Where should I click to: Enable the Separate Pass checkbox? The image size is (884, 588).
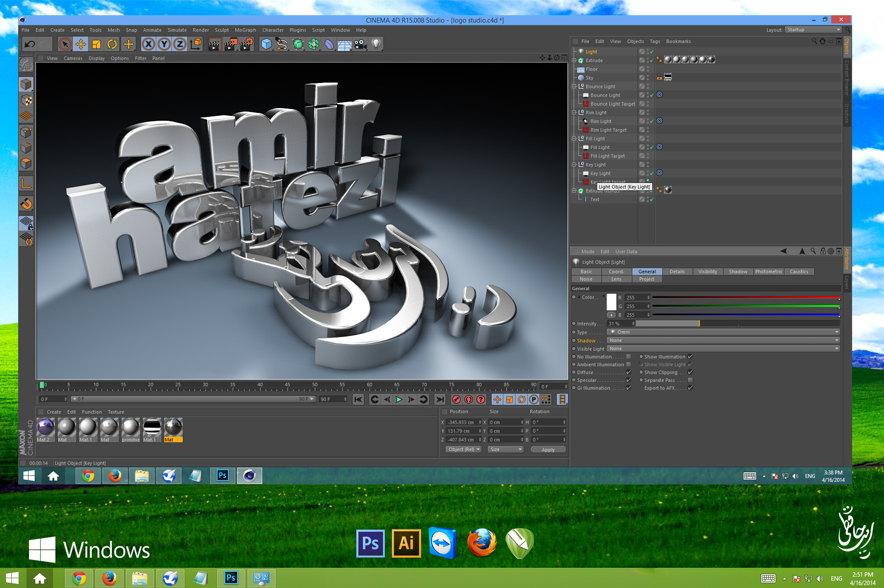(x=690, y=380)
